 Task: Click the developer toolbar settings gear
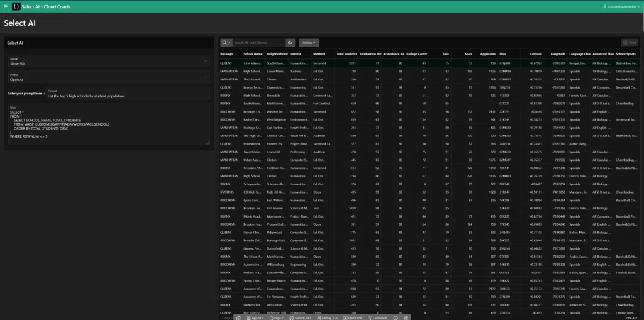[406, 317]
